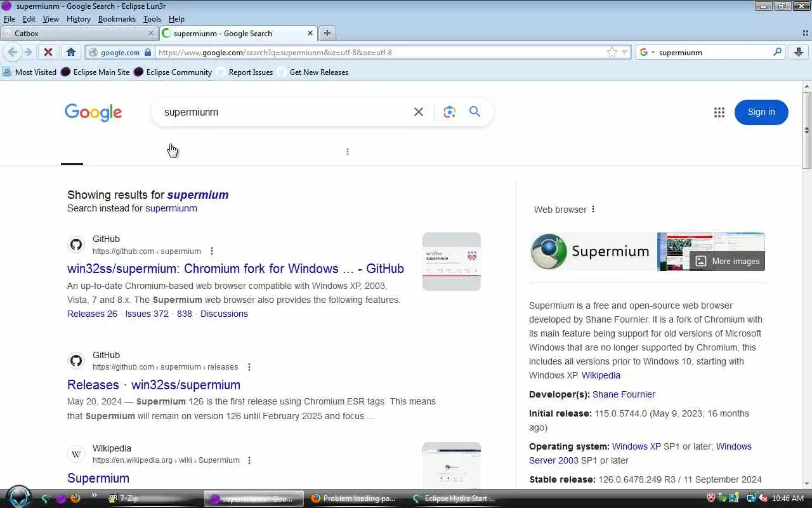The width and height of the screenshot is (812, 508).
Task: Click the Supermium logo image in knowledge panel
Action: 593,251
